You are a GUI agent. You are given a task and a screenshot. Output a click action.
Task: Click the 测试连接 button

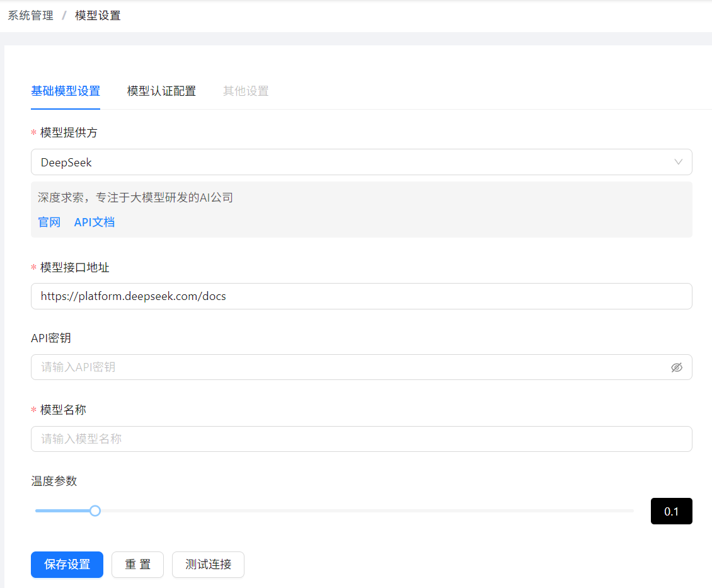coord(208,565)
